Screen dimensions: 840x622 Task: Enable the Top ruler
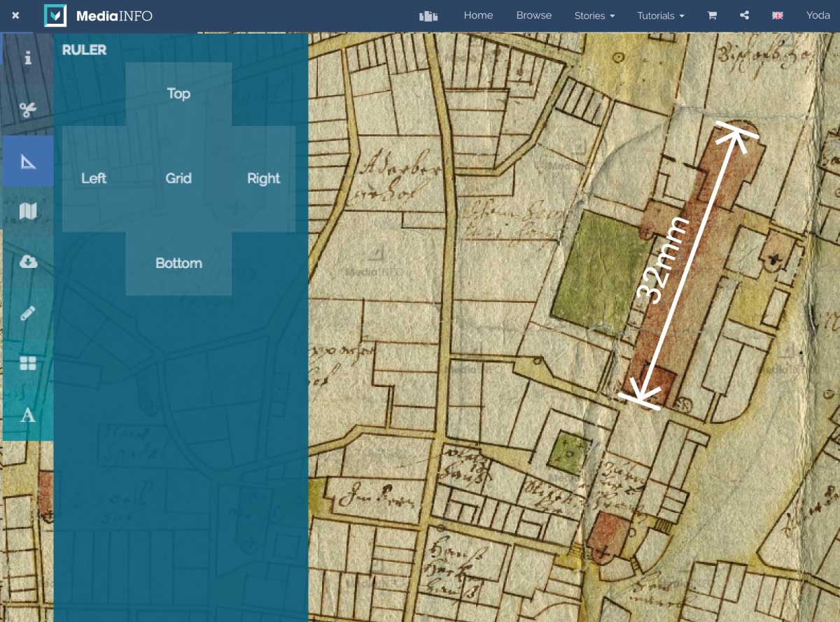[x=178, y=94]
